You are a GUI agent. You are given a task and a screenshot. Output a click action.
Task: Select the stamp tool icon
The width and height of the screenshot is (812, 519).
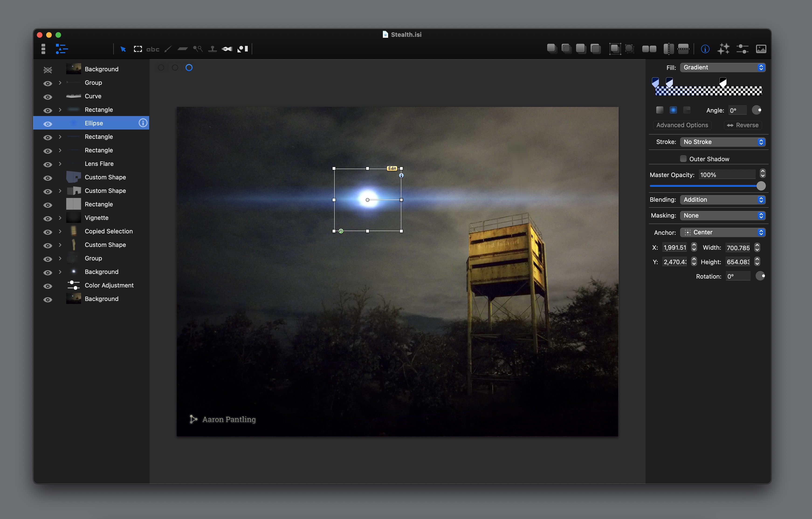213,49
